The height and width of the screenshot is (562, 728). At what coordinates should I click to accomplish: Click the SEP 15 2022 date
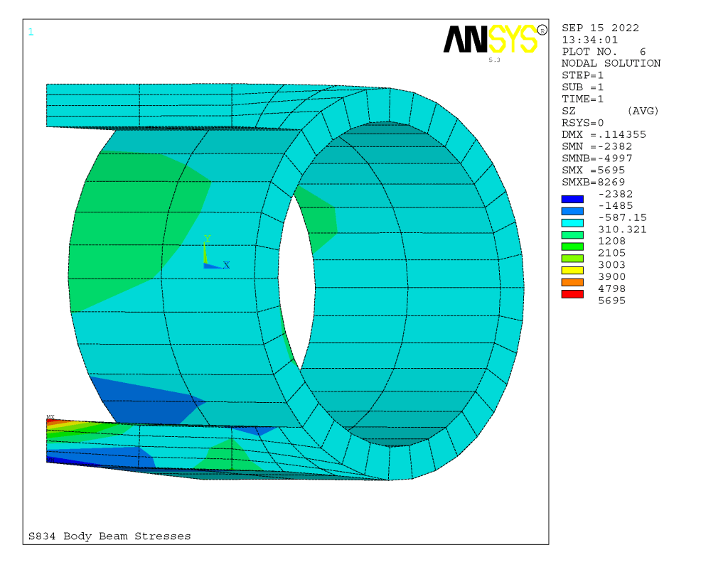tap(600, 28)
